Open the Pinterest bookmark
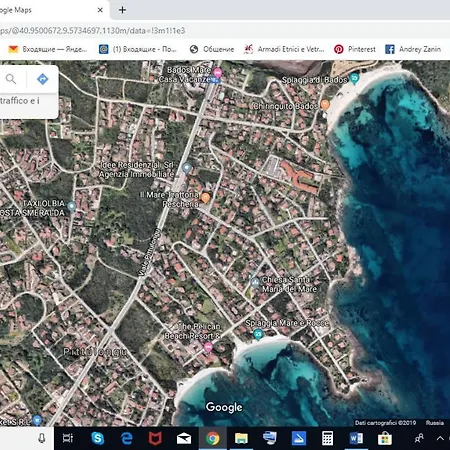450x450 pixels. pyautogui.click(x=355, y=49)
